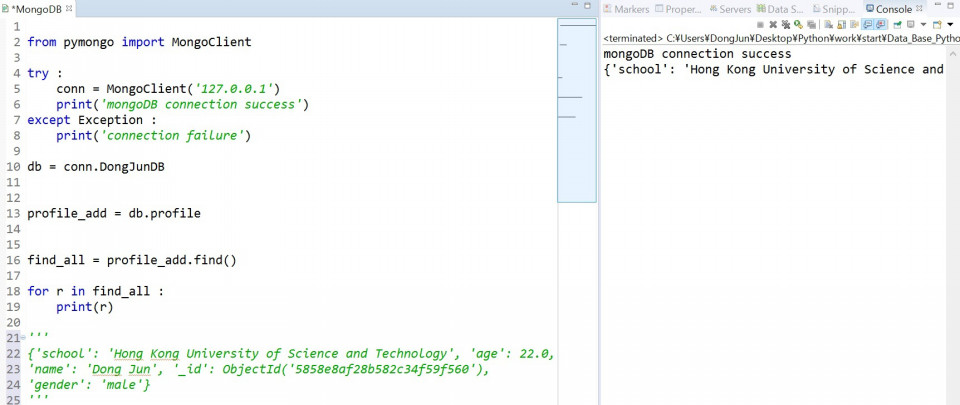Click the 'try :' keyword line
The height and width of the screenshot is (405, 960).
click(45, 73)
